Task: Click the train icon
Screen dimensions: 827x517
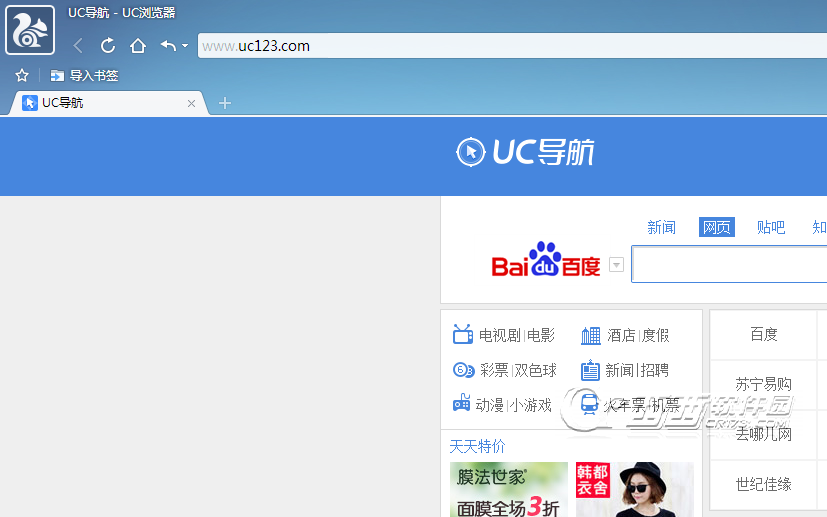Action: [589, 405]
